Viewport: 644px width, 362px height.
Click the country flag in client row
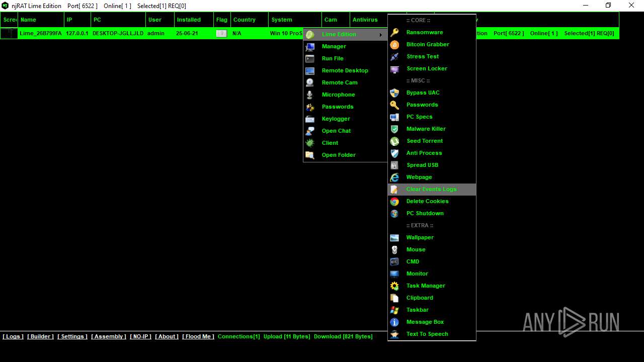tap(221, 33)
